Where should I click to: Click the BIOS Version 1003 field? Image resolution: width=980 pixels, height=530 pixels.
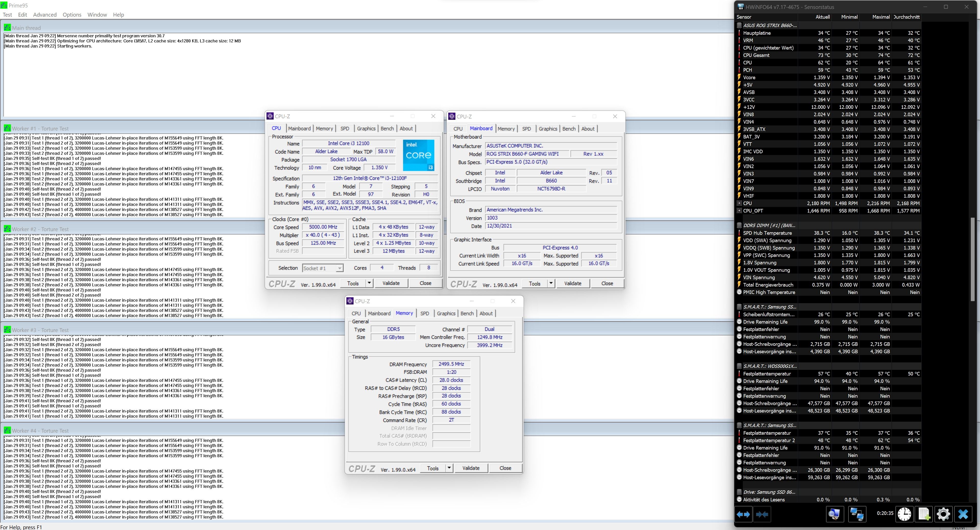(x=551, y=218)
